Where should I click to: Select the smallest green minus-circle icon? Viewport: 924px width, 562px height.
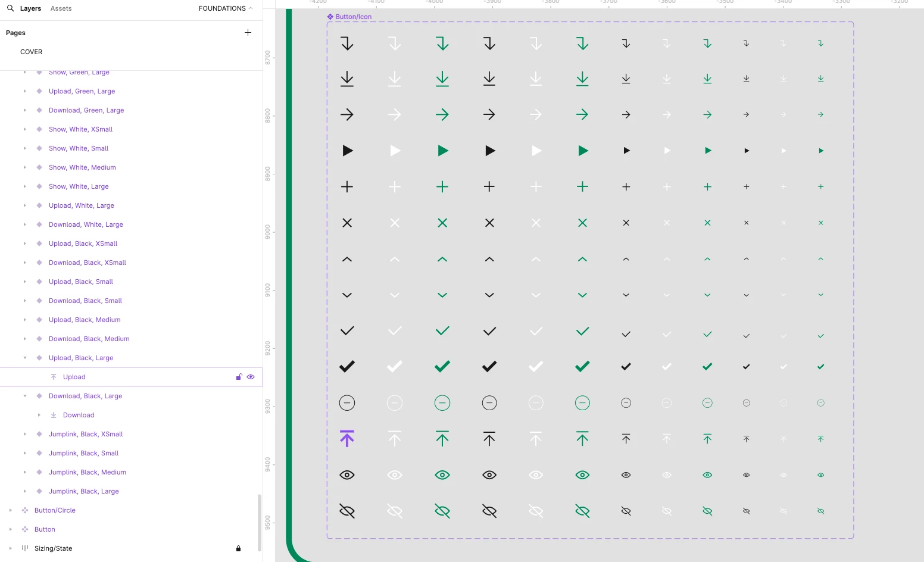click(x=821, y=403)
